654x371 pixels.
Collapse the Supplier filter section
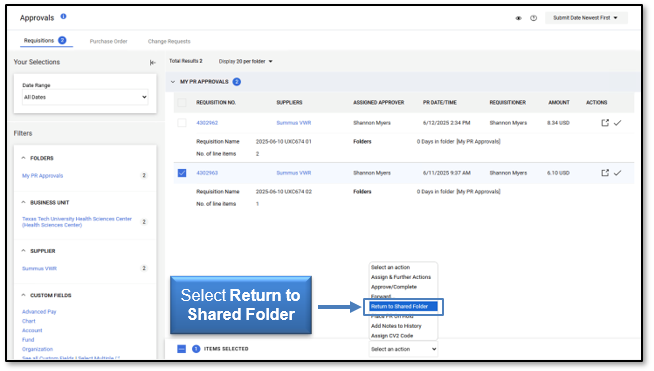24,251
